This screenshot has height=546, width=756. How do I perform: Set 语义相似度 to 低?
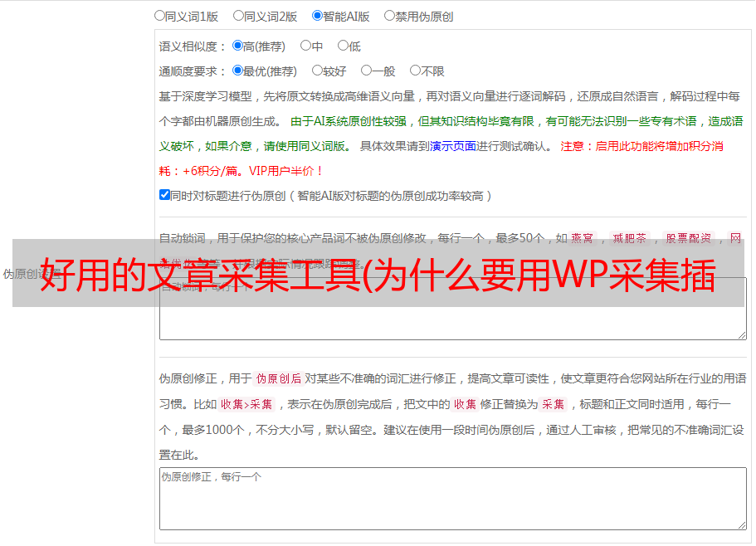(343, 46)
